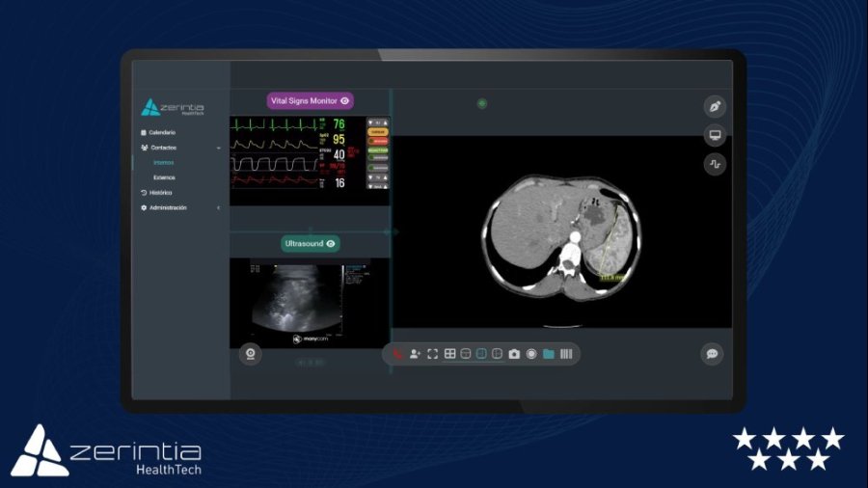Open the chat bubble button
868x488 pixels.
(712, 354)
